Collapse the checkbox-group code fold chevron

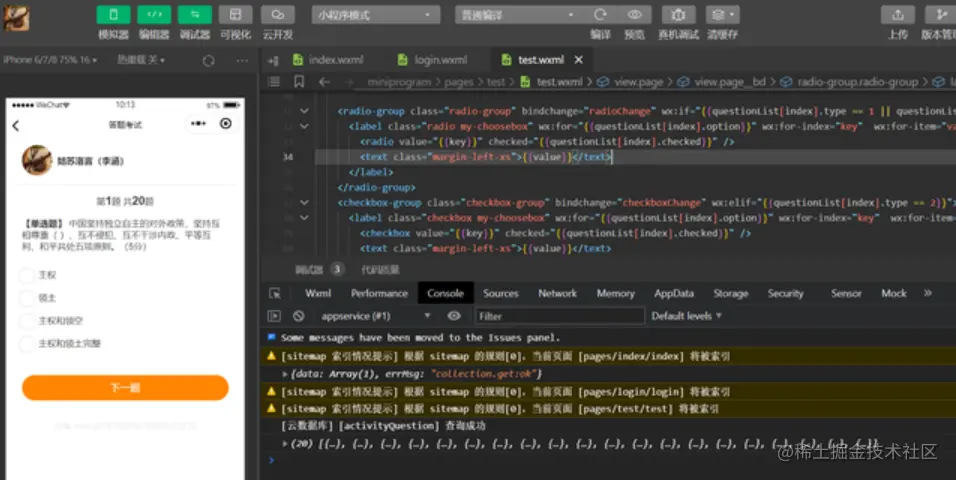[x=304, y=202]
